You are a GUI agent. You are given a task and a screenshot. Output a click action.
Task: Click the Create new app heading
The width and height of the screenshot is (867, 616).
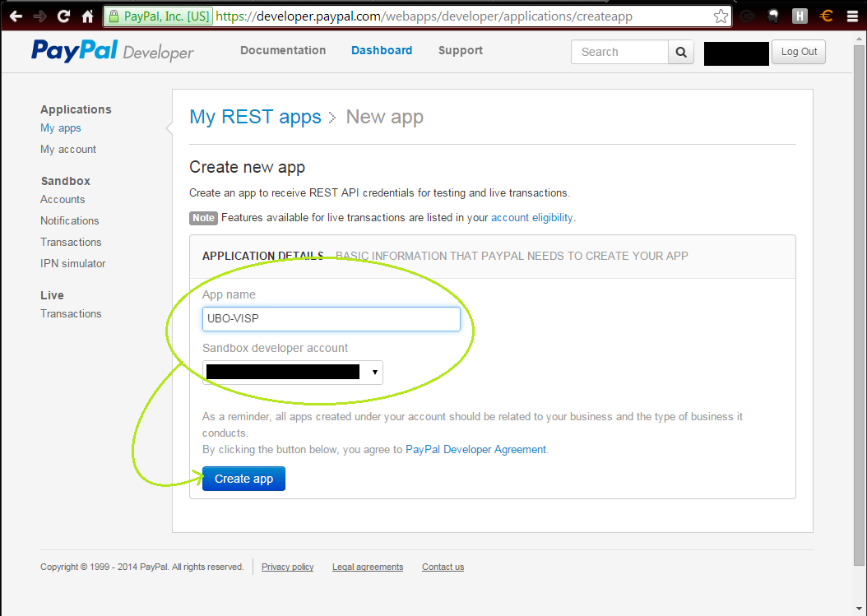[247, 168]
